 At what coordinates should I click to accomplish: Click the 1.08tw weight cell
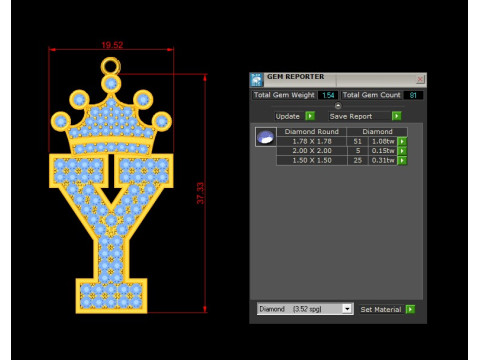coord(383,141)
